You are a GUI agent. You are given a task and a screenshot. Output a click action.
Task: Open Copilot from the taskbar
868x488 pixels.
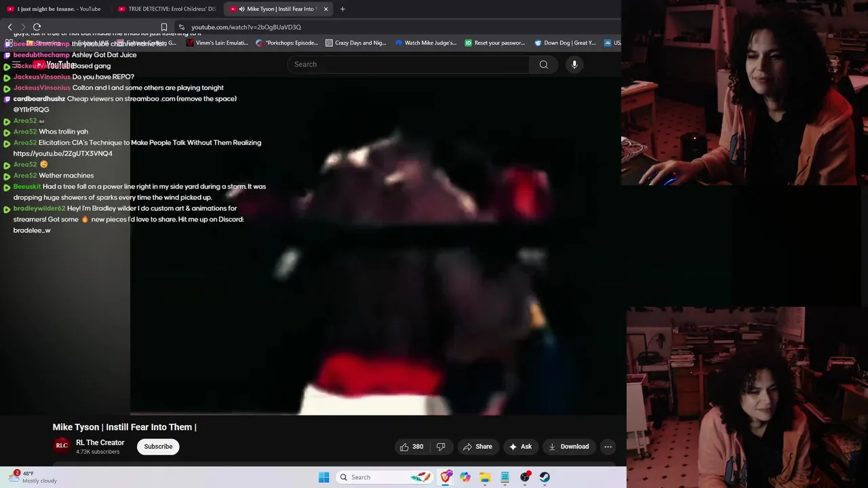coord(465,477)
